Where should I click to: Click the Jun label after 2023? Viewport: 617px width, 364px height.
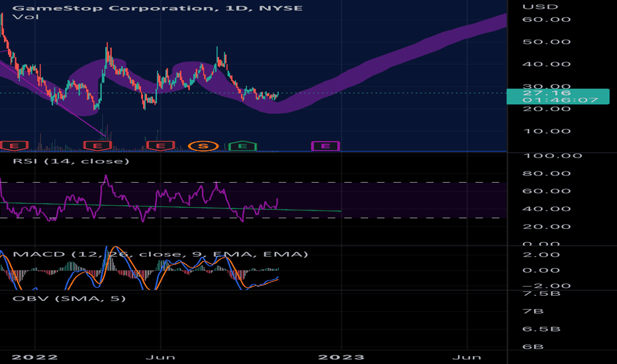(466, 357)
